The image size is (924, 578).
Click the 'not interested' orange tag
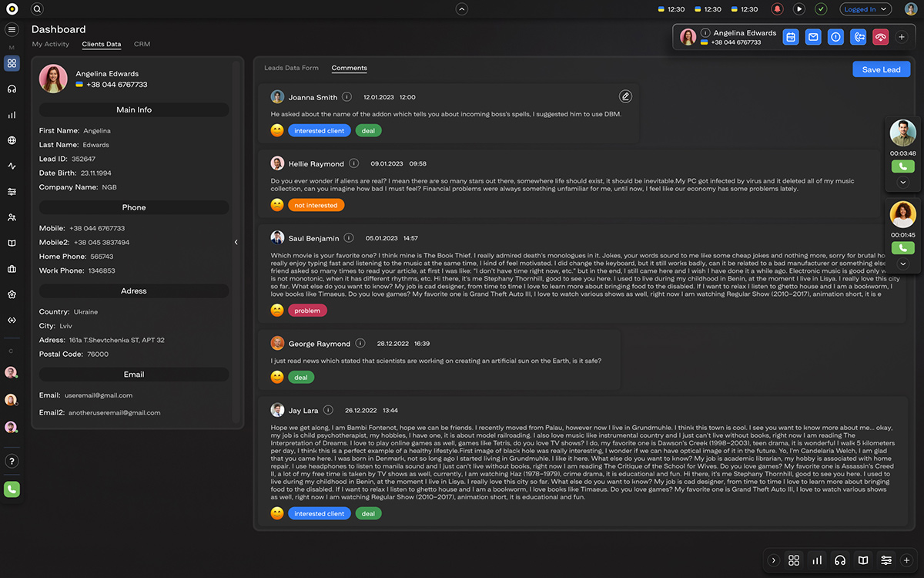[316, 206]
